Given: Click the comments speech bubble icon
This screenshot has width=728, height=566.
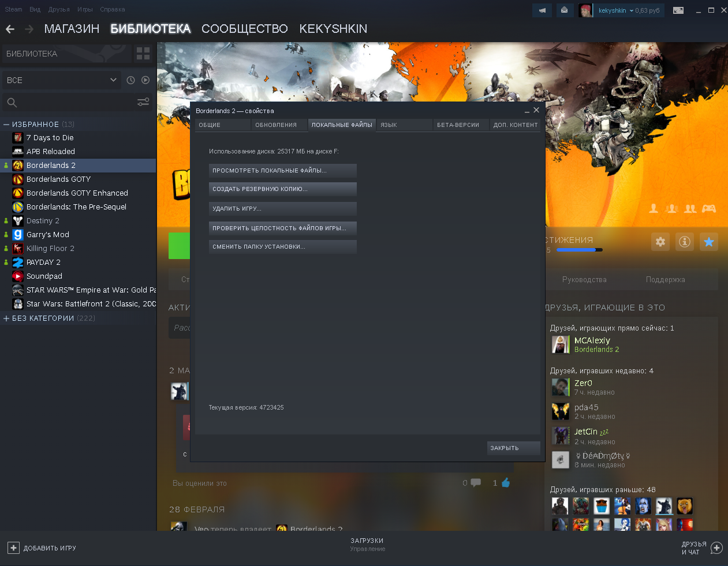Looking at the screenshot, I should pos(476,483).
